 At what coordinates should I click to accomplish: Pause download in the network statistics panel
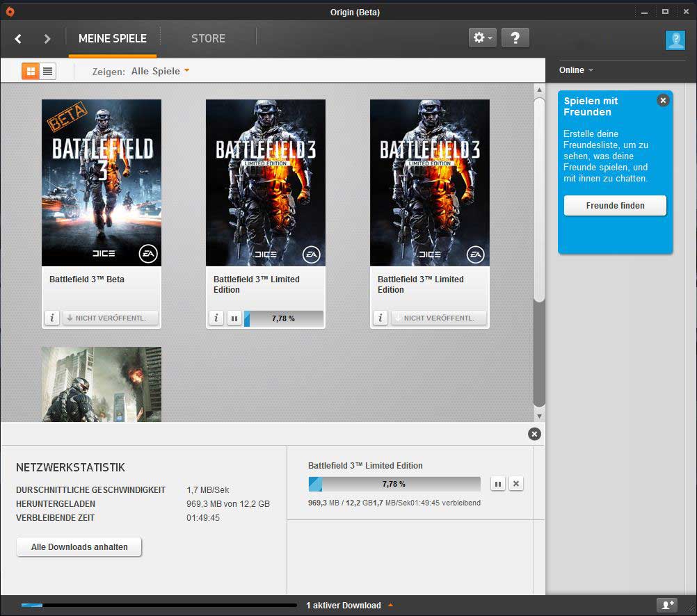[x=498, y=484]
